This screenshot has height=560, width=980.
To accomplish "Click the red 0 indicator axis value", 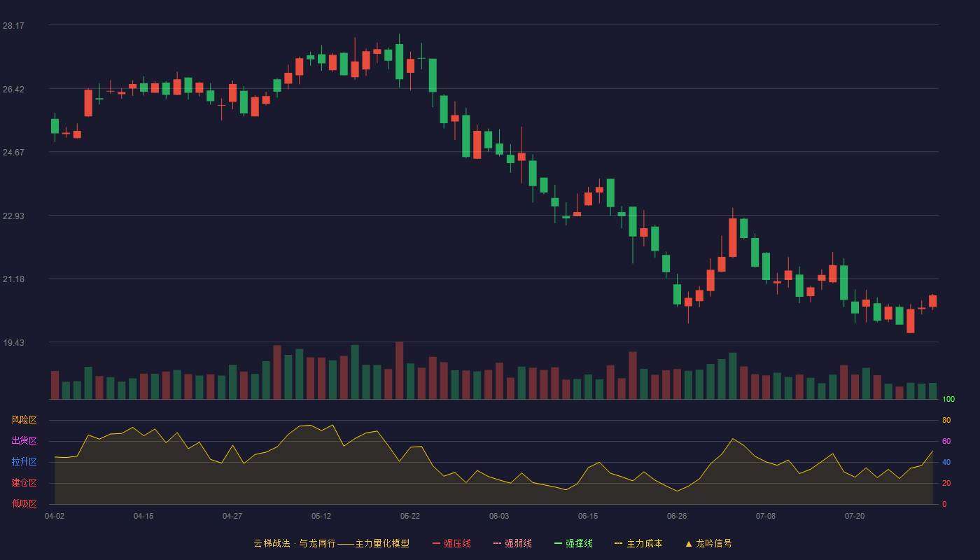I will coord(944,504).
